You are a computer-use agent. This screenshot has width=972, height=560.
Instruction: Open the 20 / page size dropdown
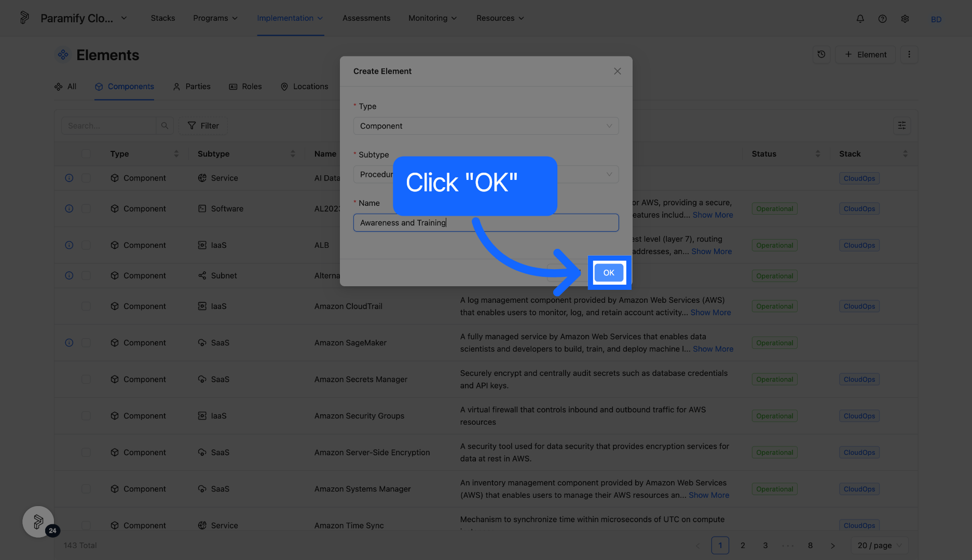point(880,545)
